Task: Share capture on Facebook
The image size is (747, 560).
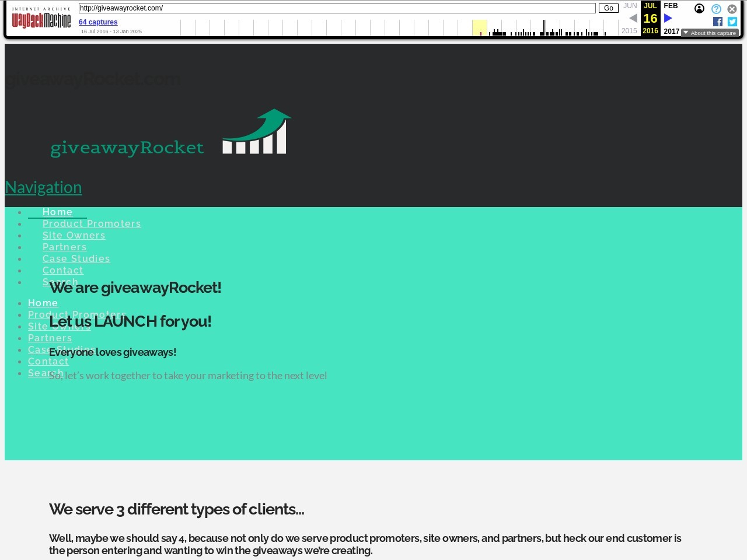Action: [718, 22]
